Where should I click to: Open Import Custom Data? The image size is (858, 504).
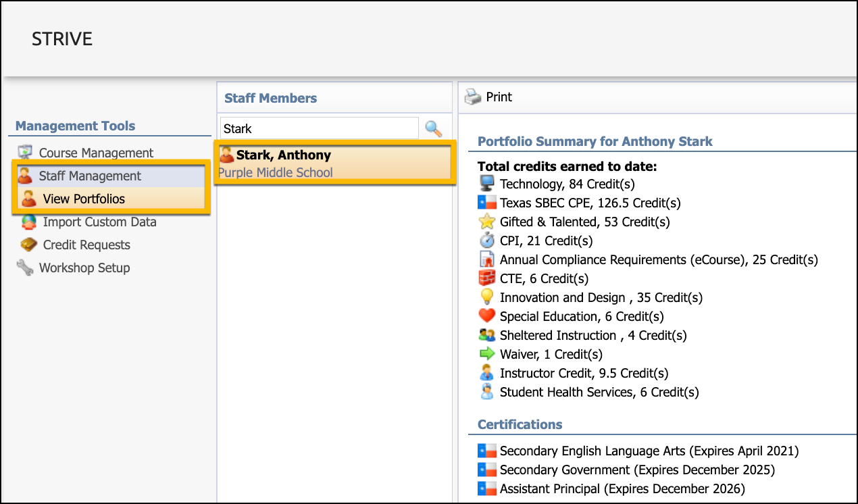(x=99, y=222)
